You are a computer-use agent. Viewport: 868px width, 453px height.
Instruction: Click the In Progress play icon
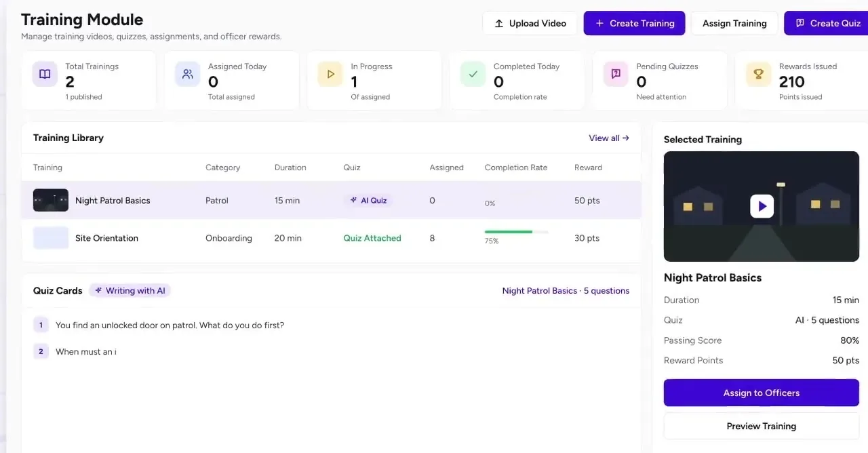330,74
